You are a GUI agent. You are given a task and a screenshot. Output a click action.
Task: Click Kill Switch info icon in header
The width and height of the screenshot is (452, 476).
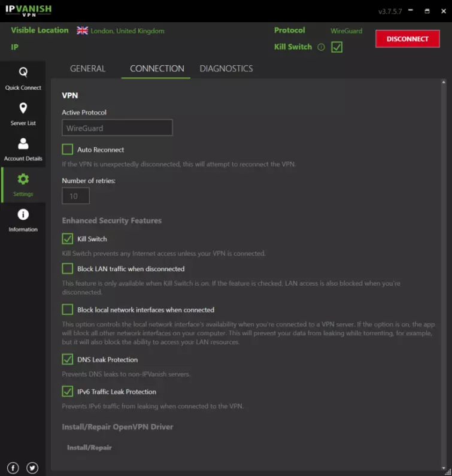(321, 47)
